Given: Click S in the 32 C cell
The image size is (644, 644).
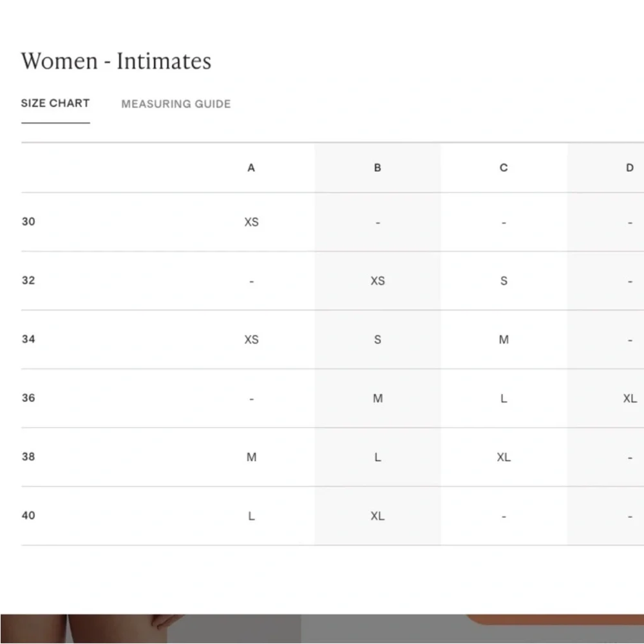Looking at the screenshot, I should tap(504, 281).
